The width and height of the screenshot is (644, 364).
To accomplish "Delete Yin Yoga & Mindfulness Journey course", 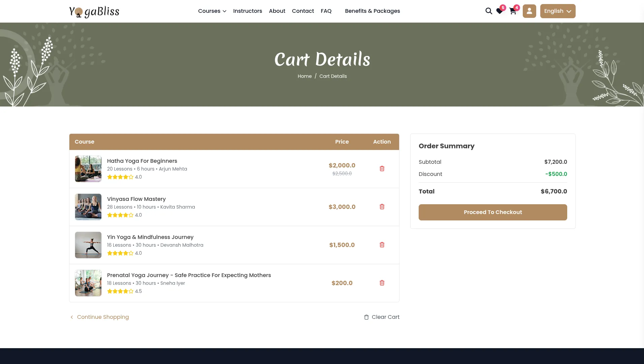I will point(382,245).
